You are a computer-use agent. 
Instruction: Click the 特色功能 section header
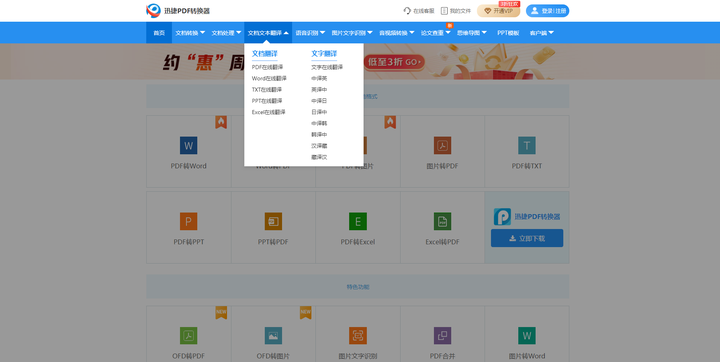click(358, 287)
